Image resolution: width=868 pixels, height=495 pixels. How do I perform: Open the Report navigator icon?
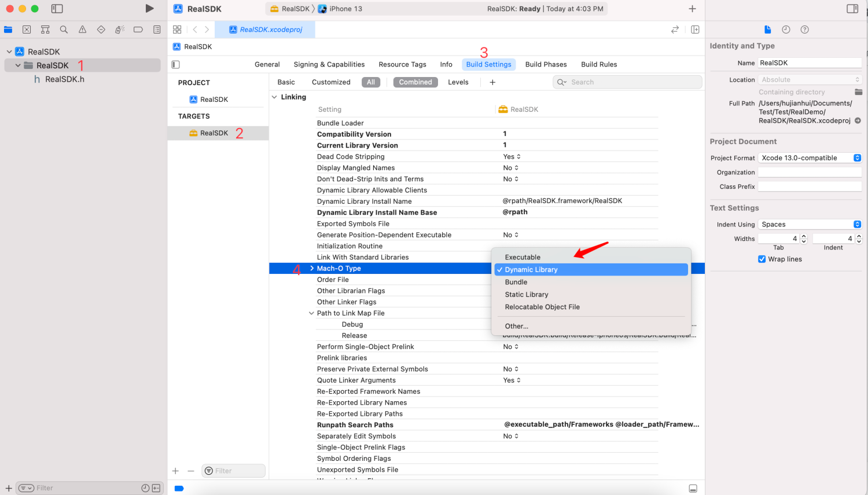(157, 30)
